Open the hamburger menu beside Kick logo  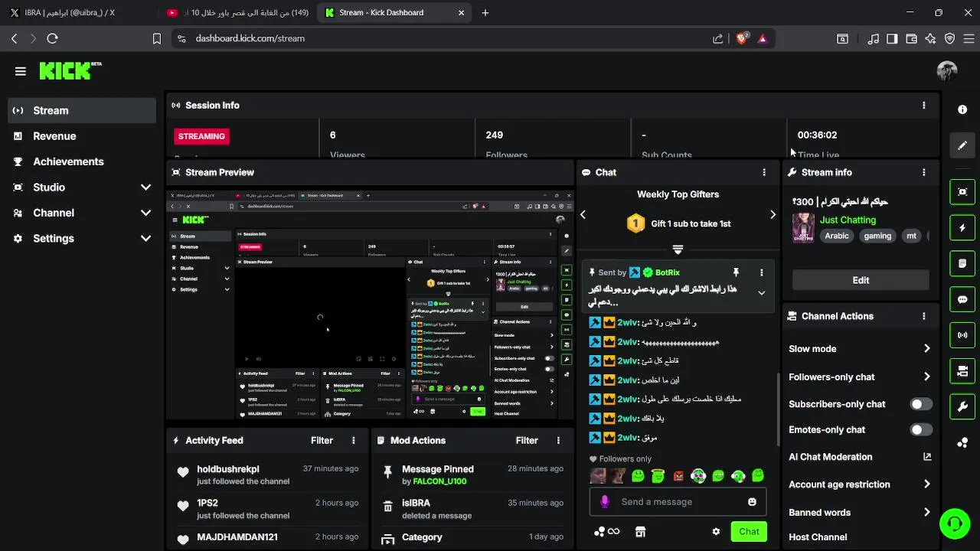(x=21, y=71)
